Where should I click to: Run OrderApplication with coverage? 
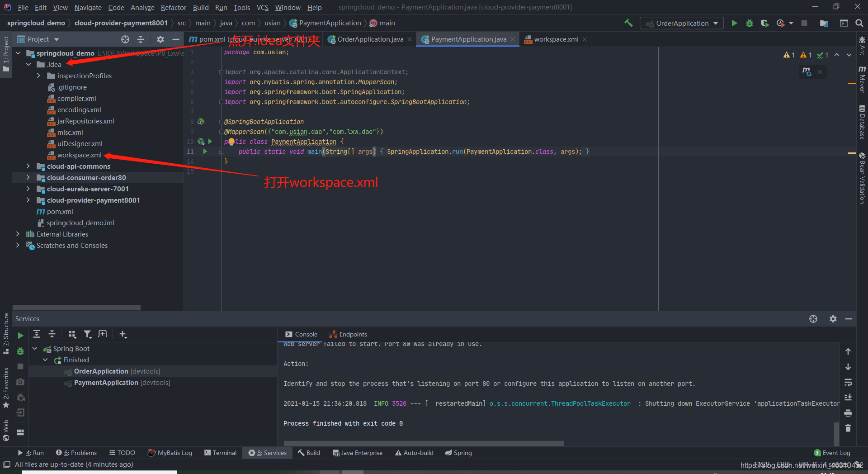coord(764,23)
